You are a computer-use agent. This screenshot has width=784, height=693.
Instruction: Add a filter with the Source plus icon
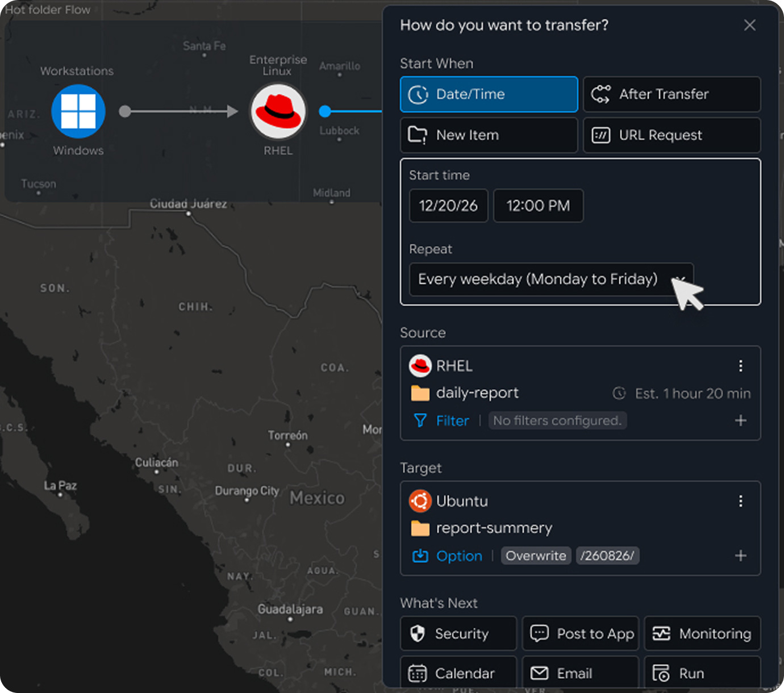pos(741,421)
